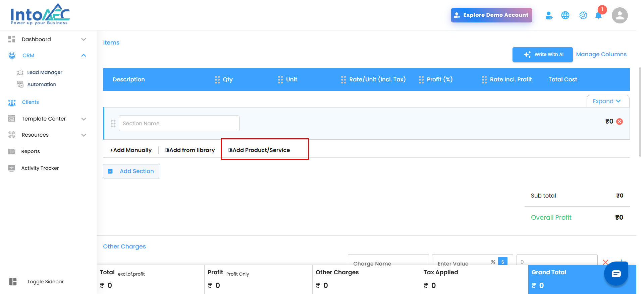
Task: Remove the section with red X icon
Action: (620, 122)
